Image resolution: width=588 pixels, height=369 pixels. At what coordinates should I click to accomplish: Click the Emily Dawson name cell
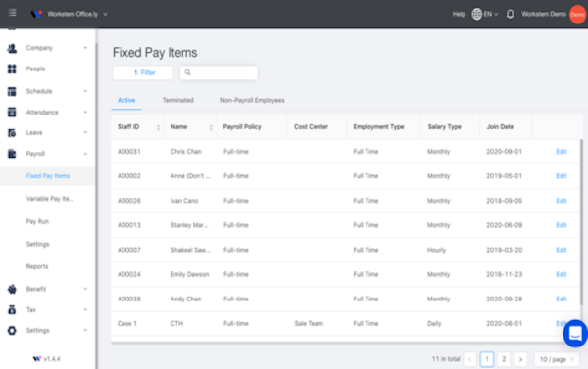190,274
